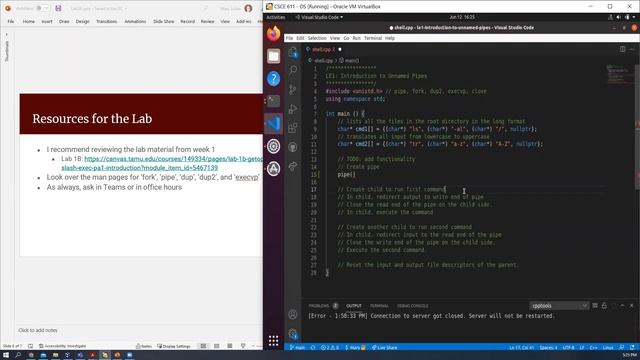Image resolution: width=640 pixels, height=360 pixels.
Task: Click UTF-8 encoding in status bar
Action: coord(568,348)
